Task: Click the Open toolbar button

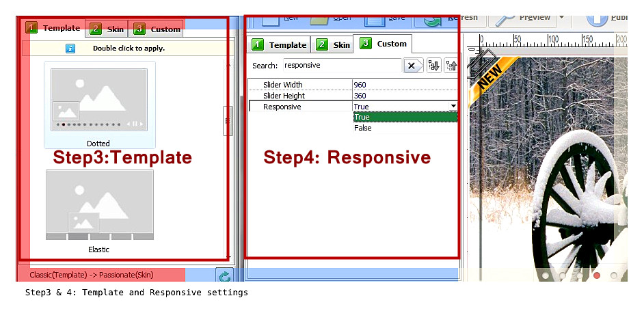Action: [331, 20]
